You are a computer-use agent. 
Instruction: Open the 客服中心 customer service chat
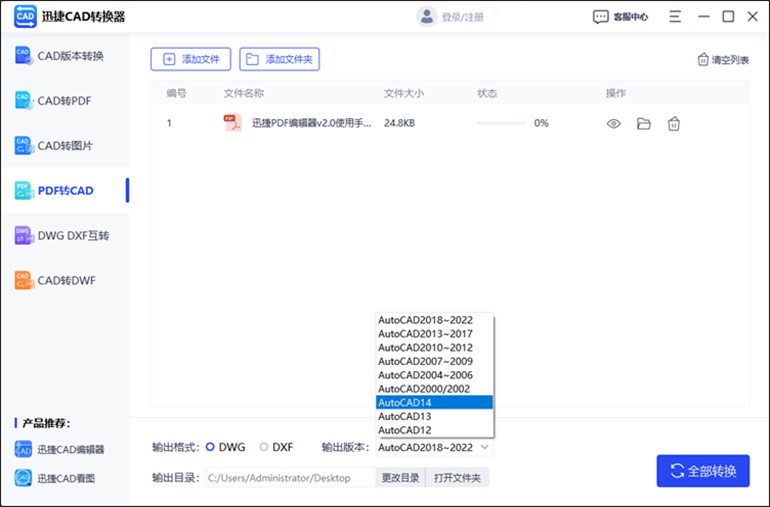click(x=620, y=17)
